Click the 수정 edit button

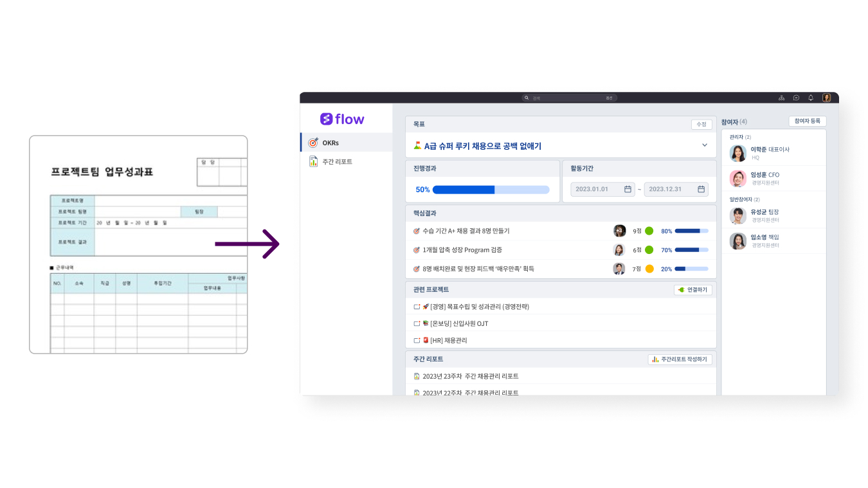pos(701,124)
